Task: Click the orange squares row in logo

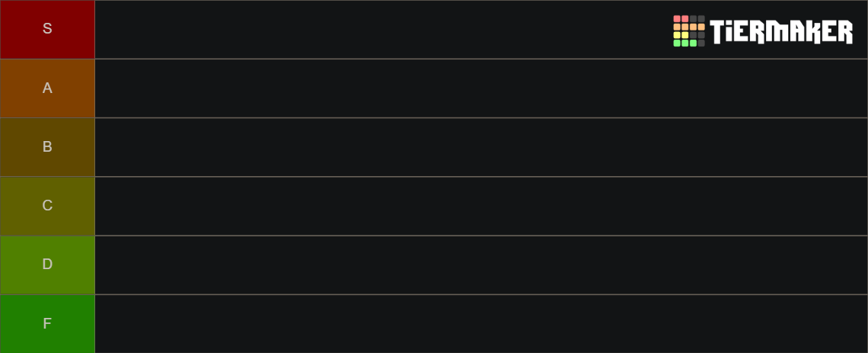Action: [688, 27]
